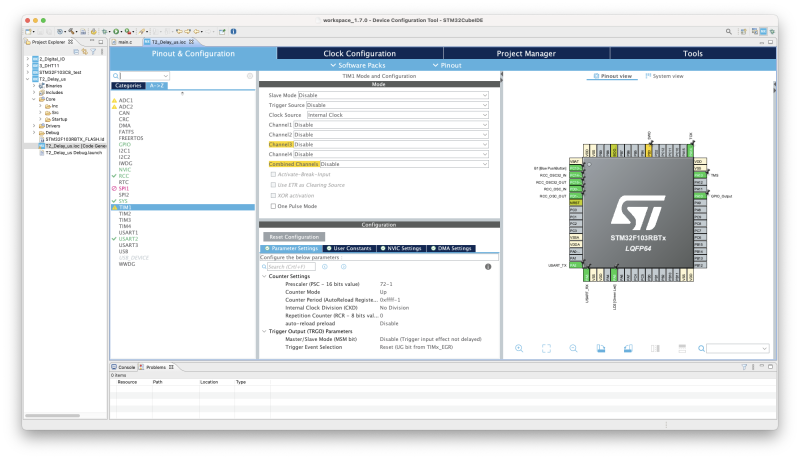This screenshot has height=459, width=800.
Task: Switch to the System view
Action: pyautogui.click(x=664, y=76)
